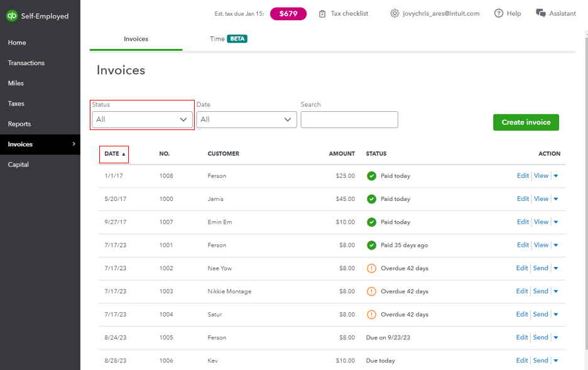Send invoice 1006 to Kev
The width and height of the screenshot is (588, 370).
pyautogui.click(x=540, y=360)
